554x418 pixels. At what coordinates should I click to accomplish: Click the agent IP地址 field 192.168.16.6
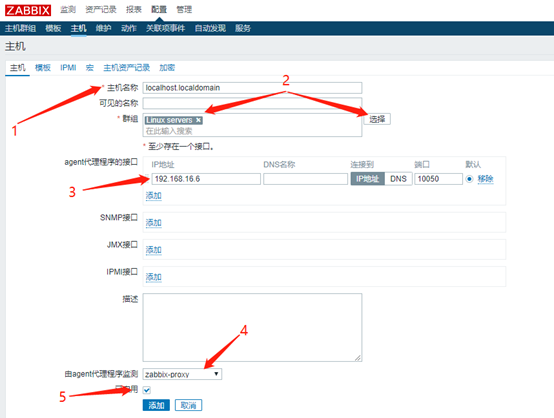[x=206, y=179]
